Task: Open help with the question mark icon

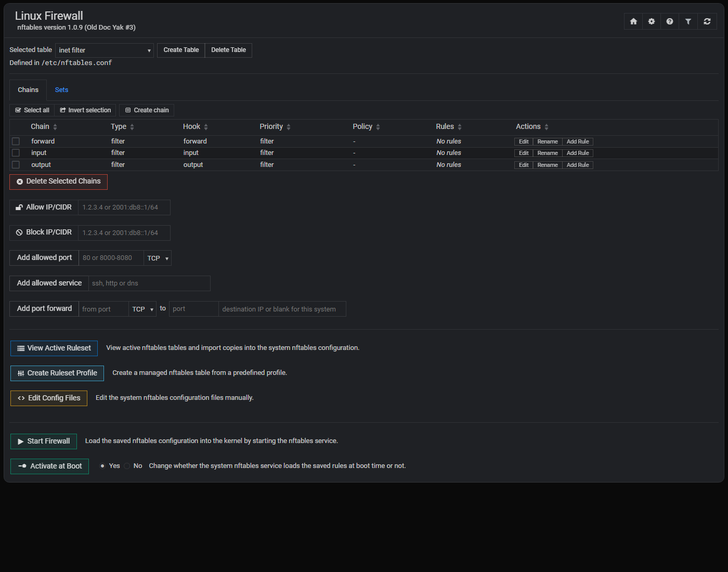Action: (x=670, y=21)
